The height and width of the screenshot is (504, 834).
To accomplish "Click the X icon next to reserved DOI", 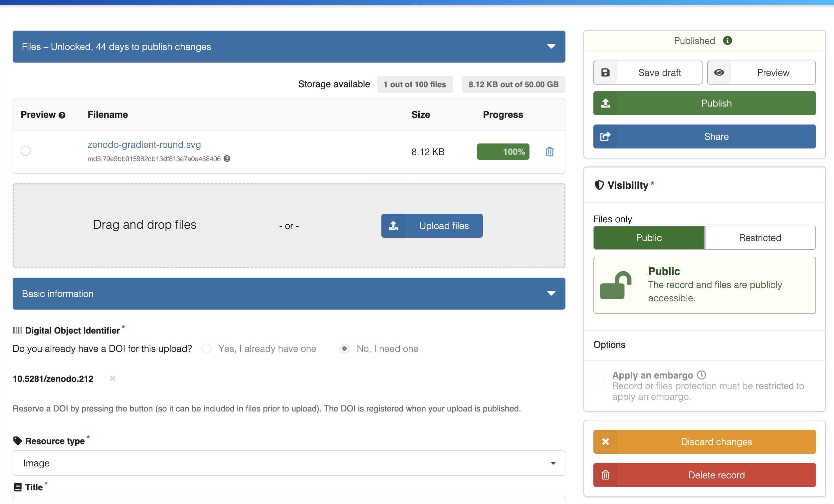I will pos(113,378).
